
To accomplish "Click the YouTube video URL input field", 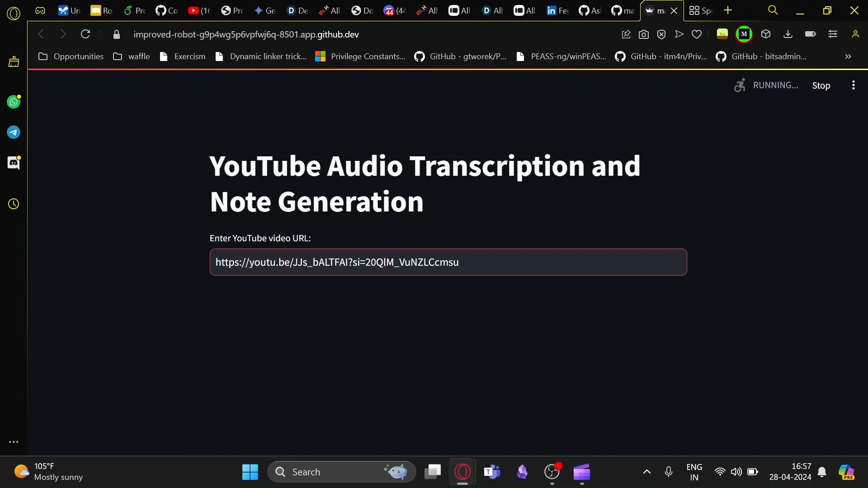I will [448, 262].
